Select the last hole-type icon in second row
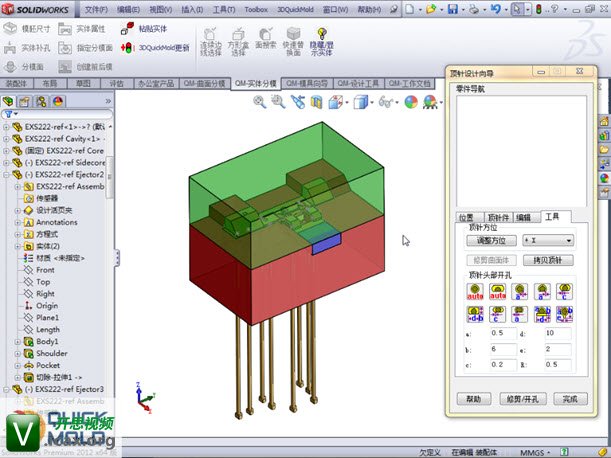The image size is (611, 458). tap(564, 314)
